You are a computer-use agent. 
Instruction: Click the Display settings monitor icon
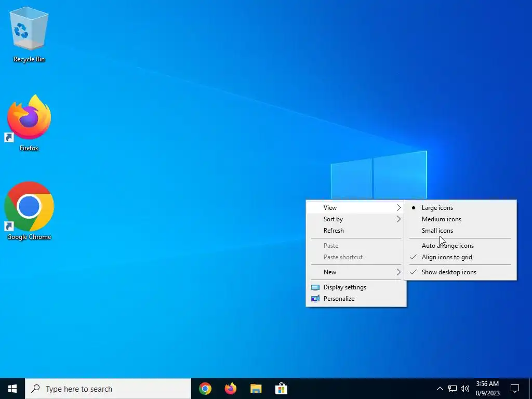coord(315,288)
